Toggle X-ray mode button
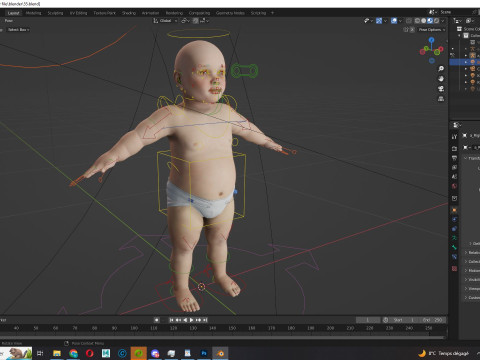 (409, 21)
